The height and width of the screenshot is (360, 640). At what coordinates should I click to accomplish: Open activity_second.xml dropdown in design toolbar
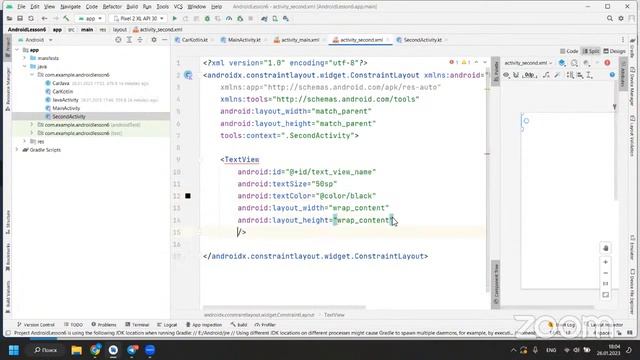tap(528, 63)
